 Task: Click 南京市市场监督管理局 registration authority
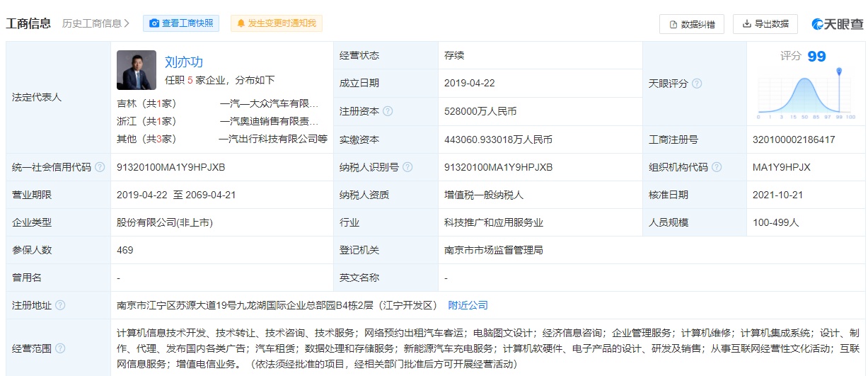494,250
